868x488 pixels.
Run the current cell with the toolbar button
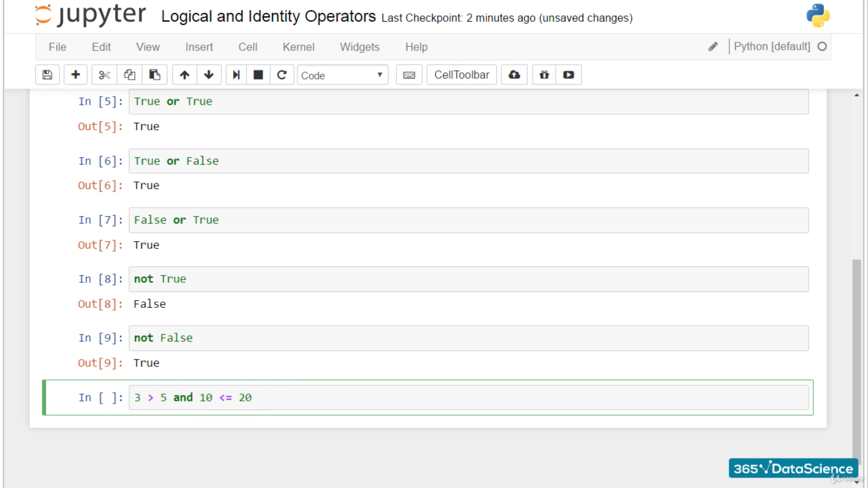coord(236,75)
